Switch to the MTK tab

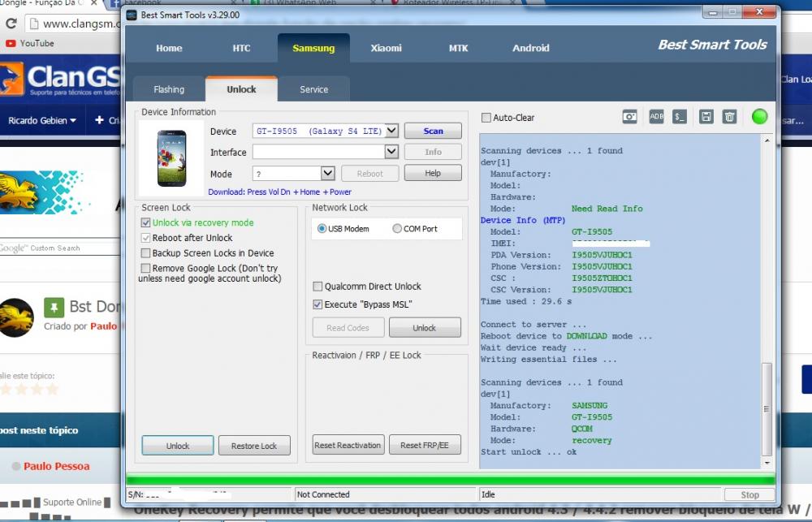458,48
